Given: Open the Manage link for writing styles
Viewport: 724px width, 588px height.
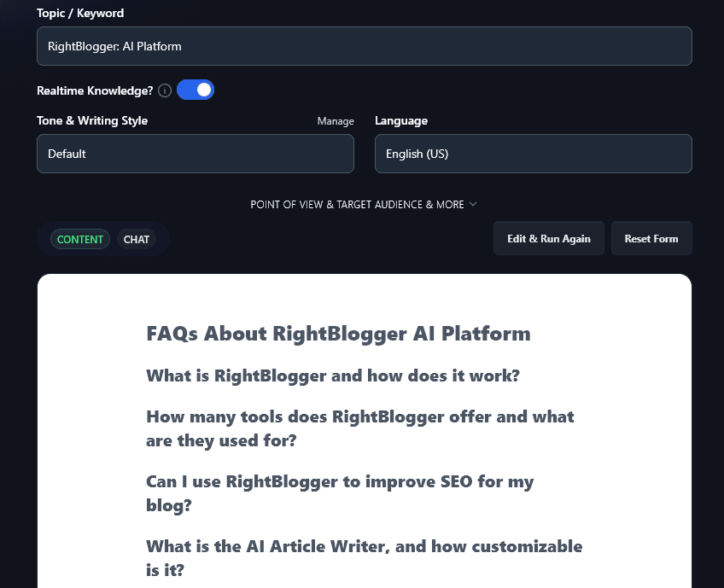Looking at the screenshot, I should [336, 121].
